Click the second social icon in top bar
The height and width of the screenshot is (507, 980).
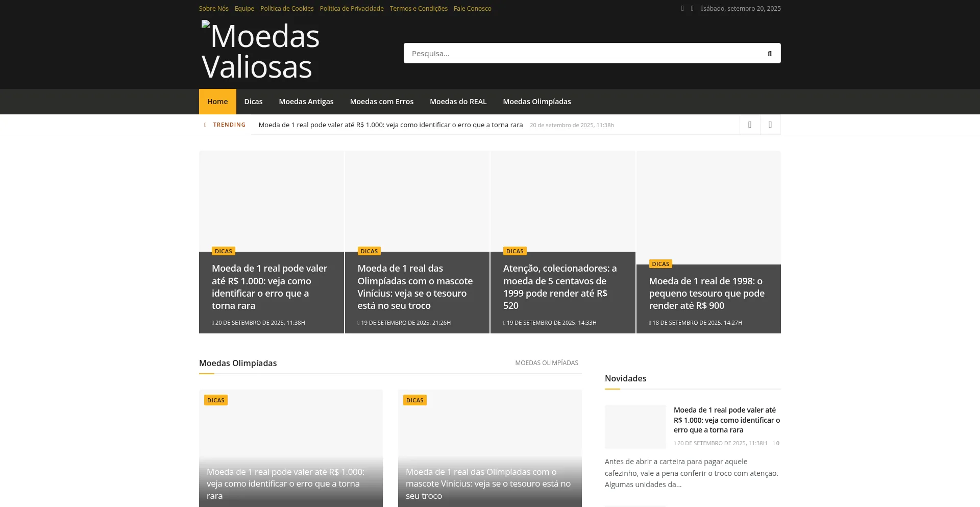(692, 9)
